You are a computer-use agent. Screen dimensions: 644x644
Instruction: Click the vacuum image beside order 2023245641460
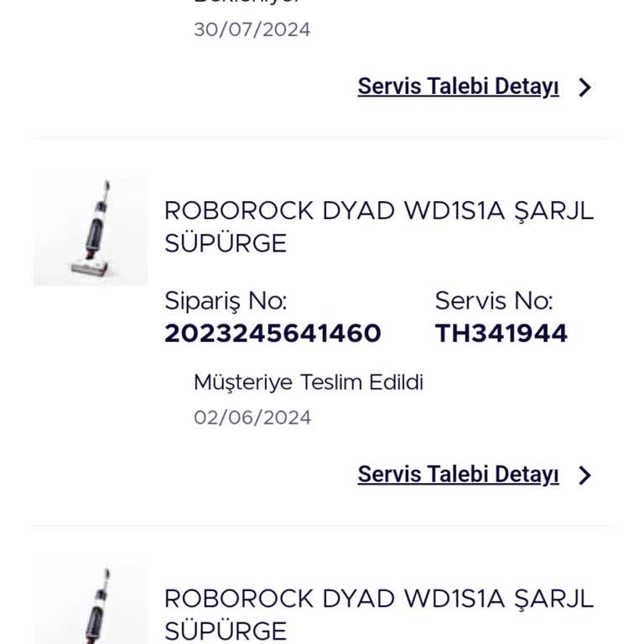point(91,231)
